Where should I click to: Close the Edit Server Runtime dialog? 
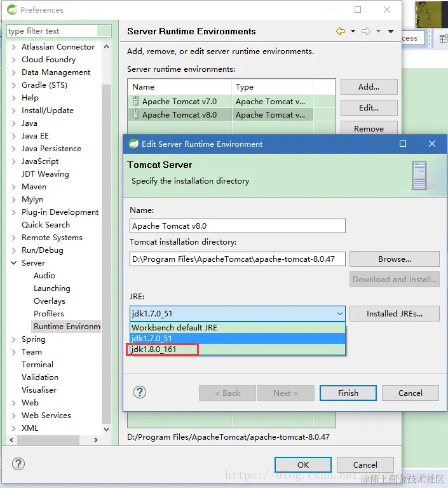pyautogui.click(x=432, y=144)
